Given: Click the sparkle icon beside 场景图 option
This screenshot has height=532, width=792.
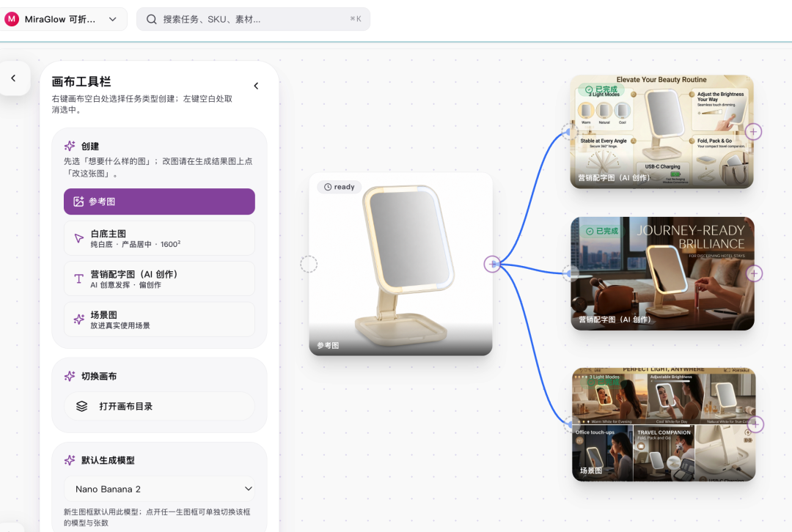Looking at the screenshot, I should click(78, 319).
